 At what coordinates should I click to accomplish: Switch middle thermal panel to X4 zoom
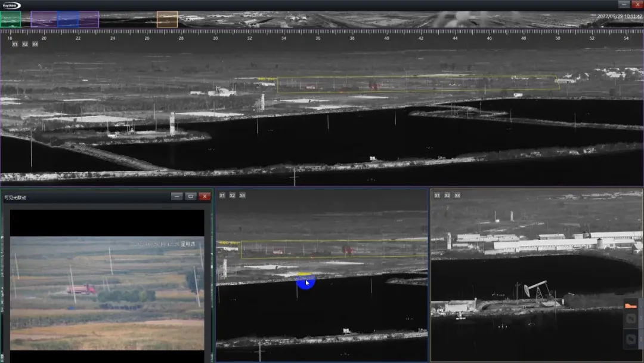click(243, 195)
